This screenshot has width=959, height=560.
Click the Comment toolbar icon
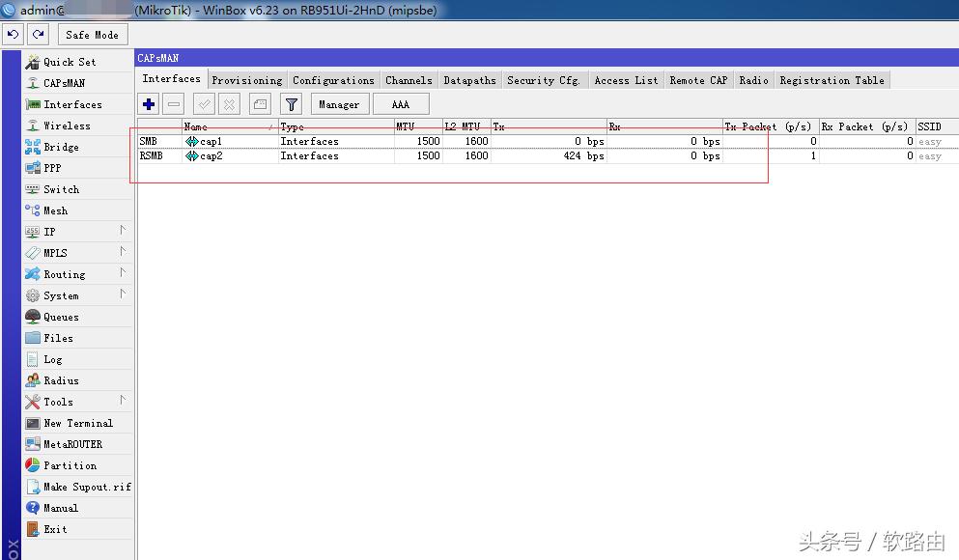(x=259, y=104)
